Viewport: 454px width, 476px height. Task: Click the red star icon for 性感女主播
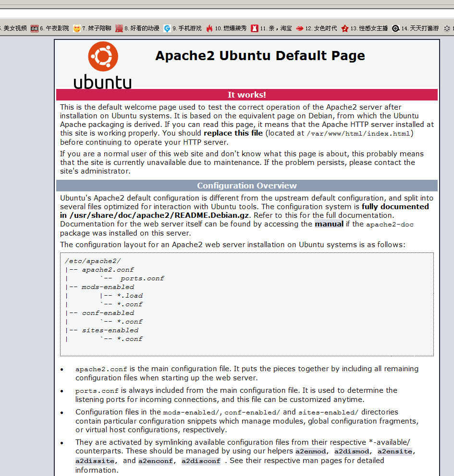tap(345, 28)
